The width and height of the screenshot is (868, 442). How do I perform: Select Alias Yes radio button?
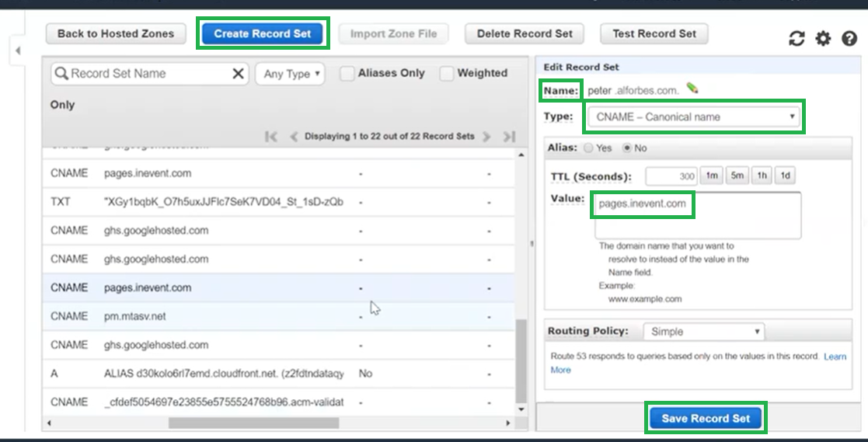(588, 148)
